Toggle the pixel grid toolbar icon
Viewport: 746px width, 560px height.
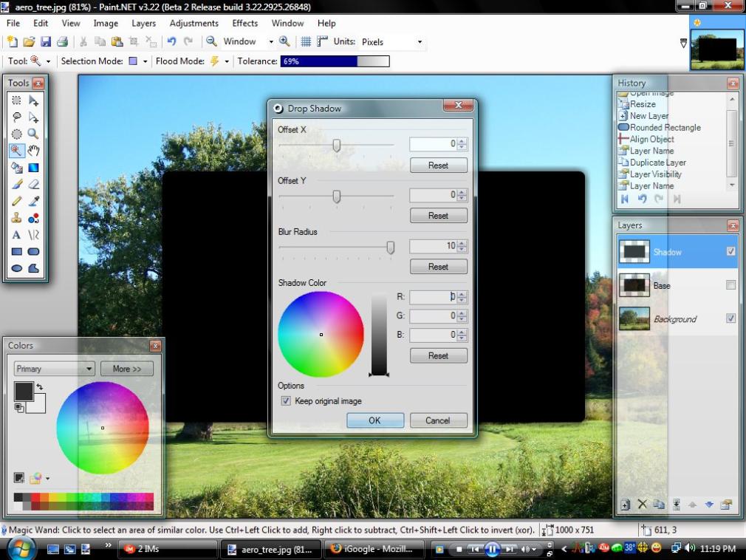point(305,42)
